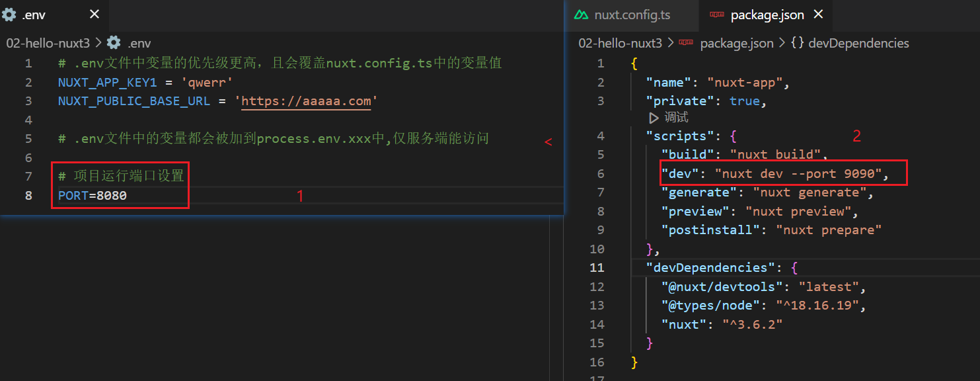This screenshot has height=381, width=980.
Task: Click the "generate" script entry
Action: click(x=768, y=192)
